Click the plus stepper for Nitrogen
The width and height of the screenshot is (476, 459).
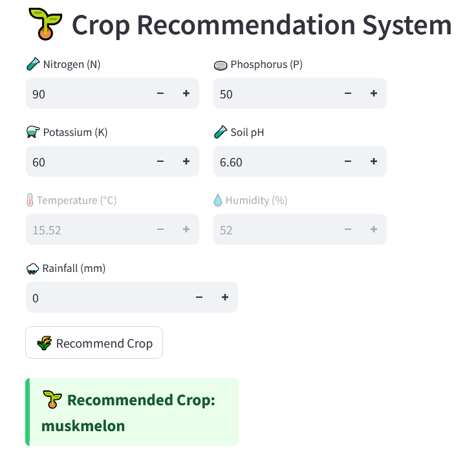coord(186,94)
